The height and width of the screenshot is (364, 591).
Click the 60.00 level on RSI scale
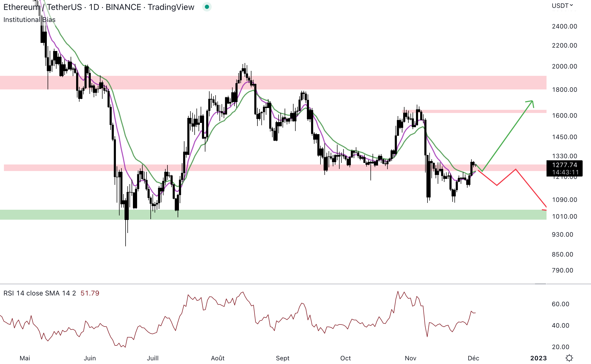click(x=560, y=304)
